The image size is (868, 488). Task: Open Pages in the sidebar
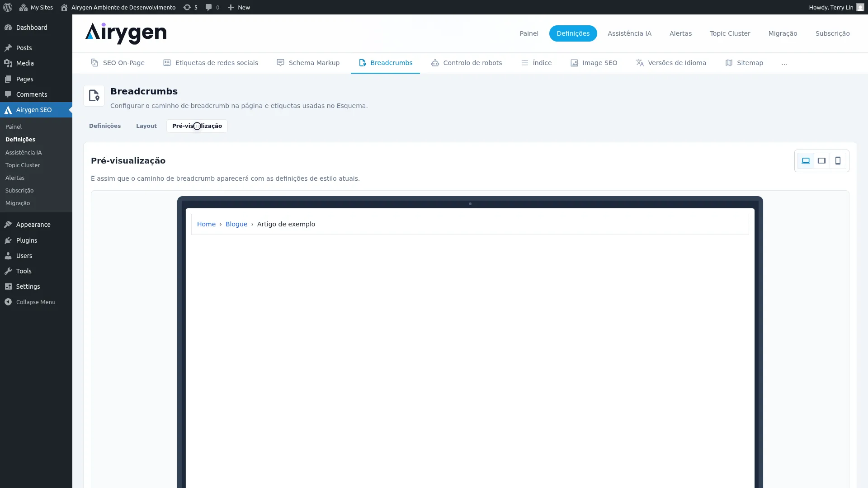pos(36,79)
